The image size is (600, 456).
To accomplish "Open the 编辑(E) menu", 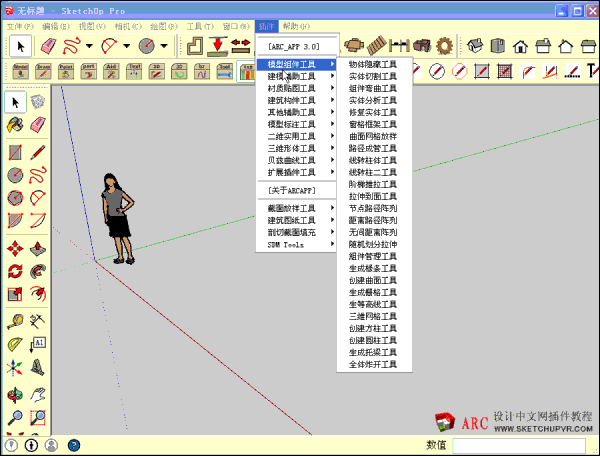I will tap(56, 26).
